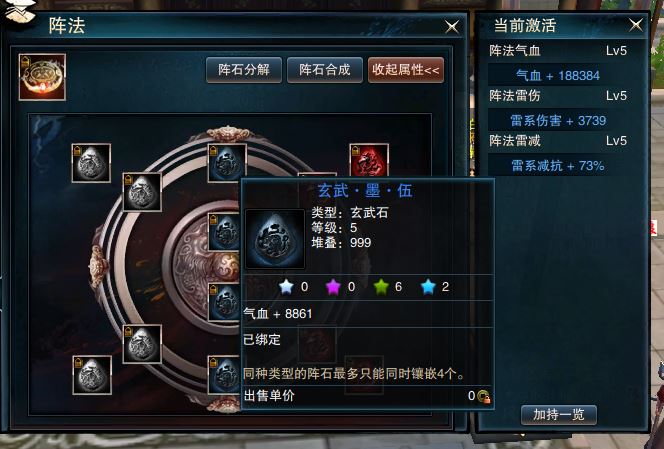Choose the white stone in lower-left corner slot

click(92, 375)
